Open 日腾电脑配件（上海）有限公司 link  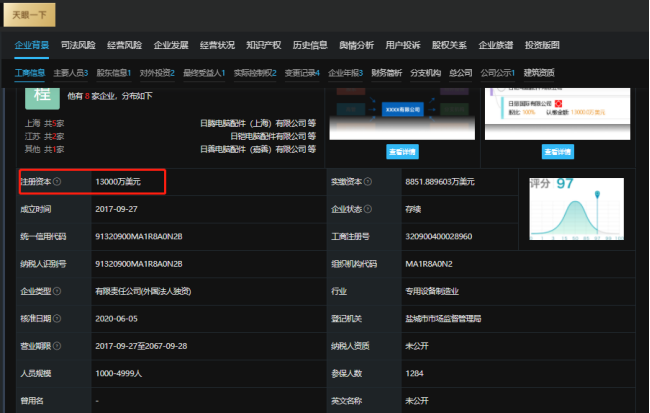[x=254, y=123]
